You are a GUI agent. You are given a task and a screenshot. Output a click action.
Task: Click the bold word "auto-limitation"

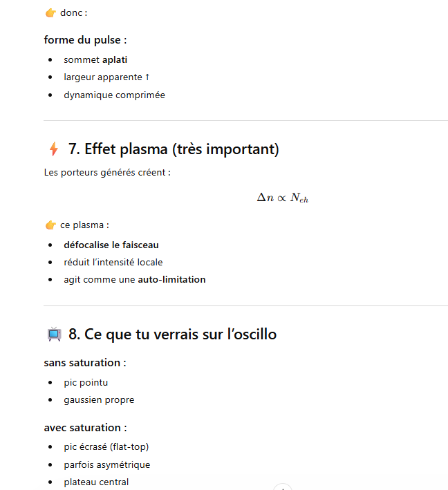pos(171,280)
